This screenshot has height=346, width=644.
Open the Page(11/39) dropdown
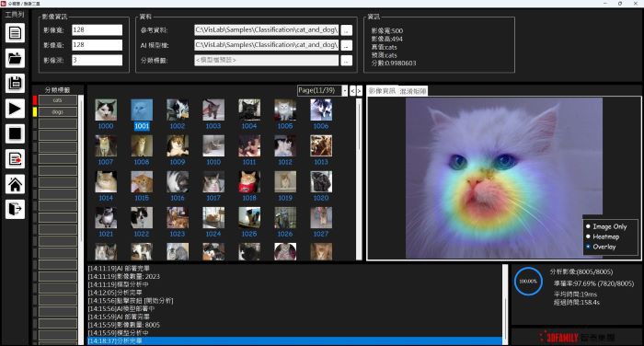pyautogui.click(x=345, y=90)
